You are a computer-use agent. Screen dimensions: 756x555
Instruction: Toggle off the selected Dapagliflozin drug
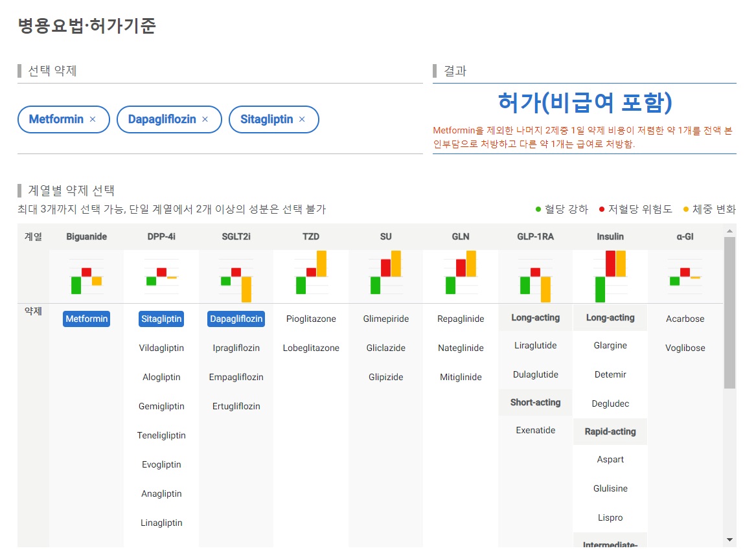236,318
